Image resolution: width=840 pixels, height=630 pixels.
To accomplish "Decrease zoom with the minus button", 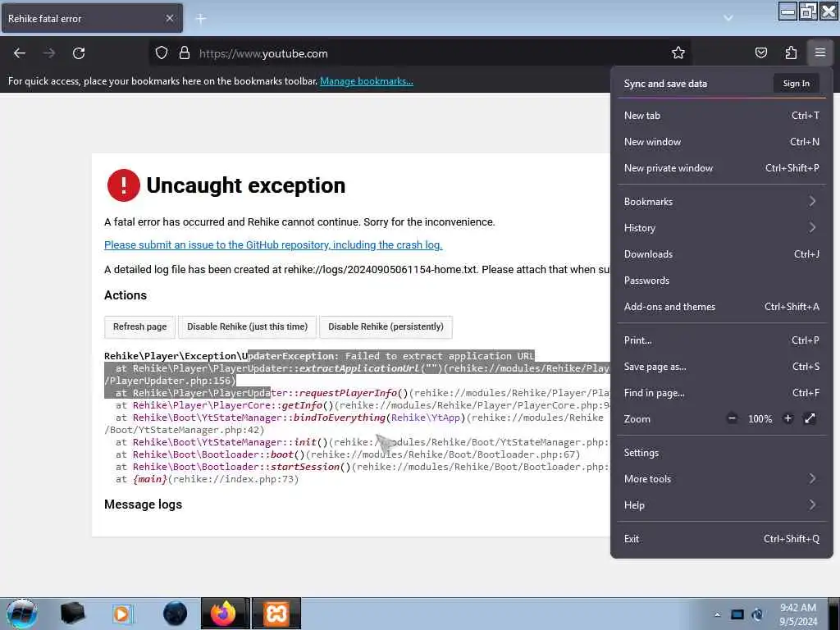I will click(732, 418).
